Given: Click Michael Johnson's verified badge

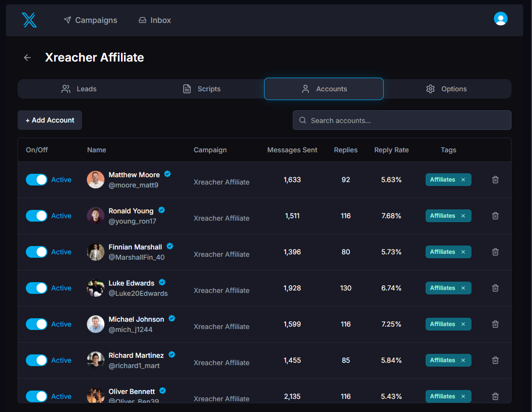Looking at the screenshot, I should point(172,318).
